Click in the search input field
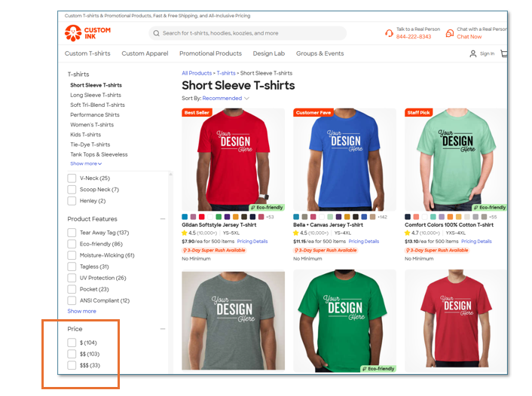 [x=249, y=33]
